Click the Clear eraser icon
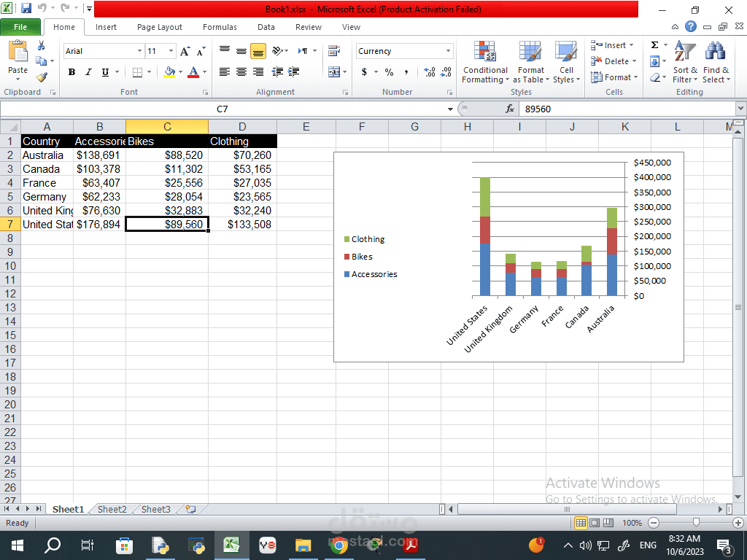The width and height of the screenshot is (747, 560). click(655, 77)
